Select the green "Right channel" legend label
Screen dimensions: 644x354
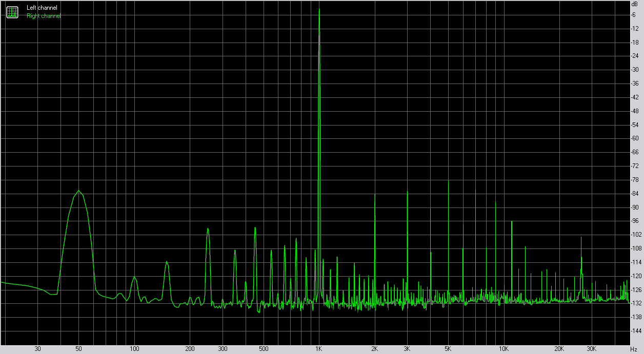(x=44, y=16)
